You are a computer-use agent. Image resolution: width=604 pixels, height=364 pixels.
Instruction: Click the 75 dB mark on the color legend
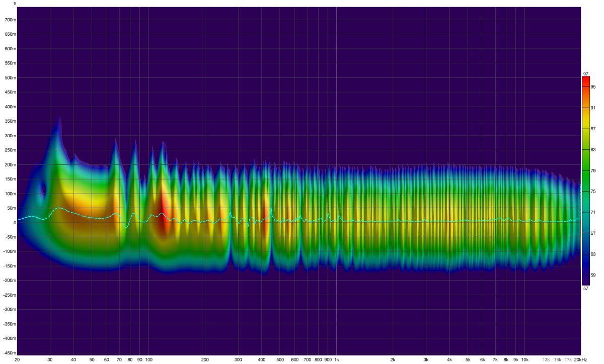[x=593, y=192]
